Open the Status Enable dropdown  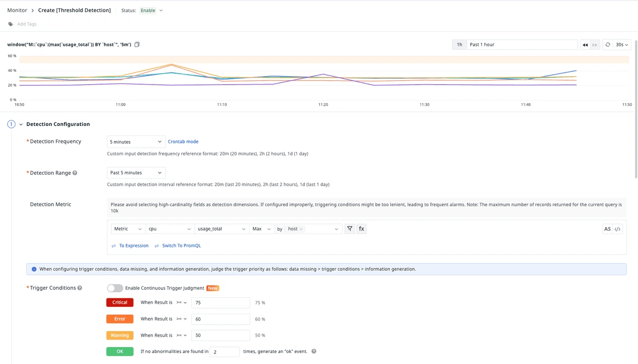pos(151,10)
